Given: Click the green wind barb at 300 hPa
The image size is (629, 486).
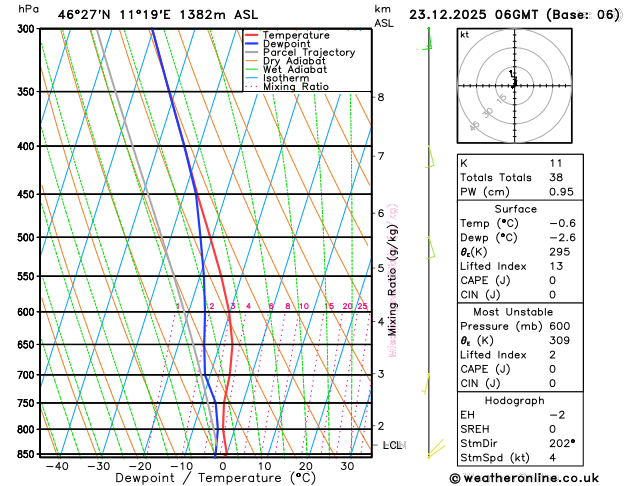Looking at the screenshot, I should (x=428, y=39).
